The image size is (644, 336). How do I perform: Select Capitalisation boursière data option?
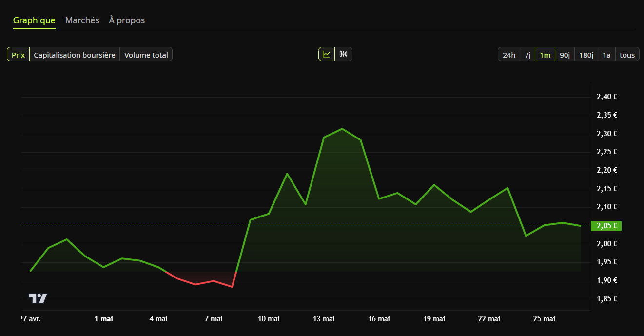click(x=75, y=55)
